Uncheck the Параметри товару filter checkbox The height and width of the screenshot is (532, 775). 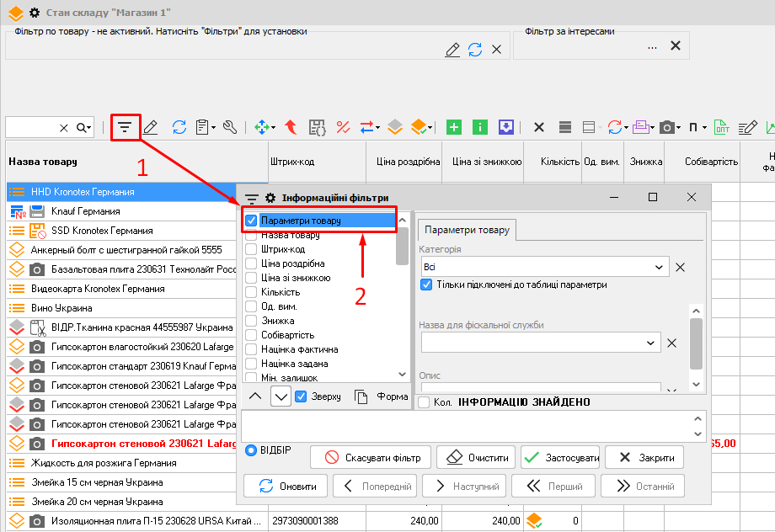pos(251,221)
